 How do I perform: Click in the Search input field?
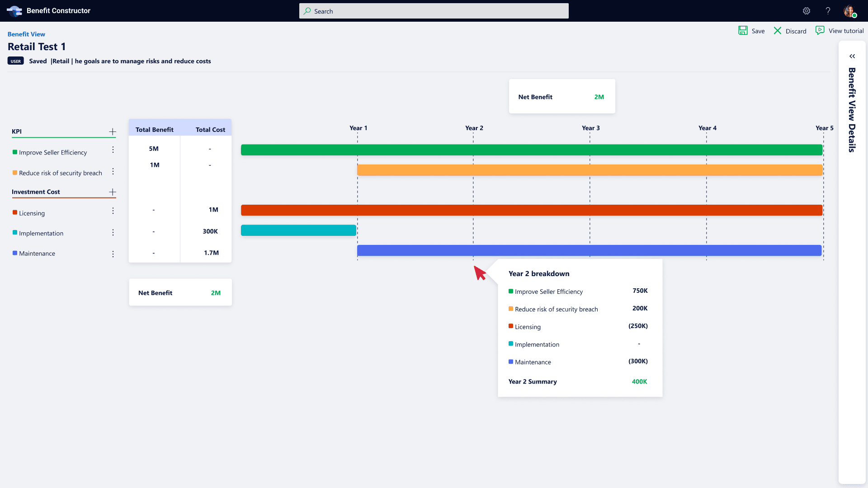pos(434,11)
